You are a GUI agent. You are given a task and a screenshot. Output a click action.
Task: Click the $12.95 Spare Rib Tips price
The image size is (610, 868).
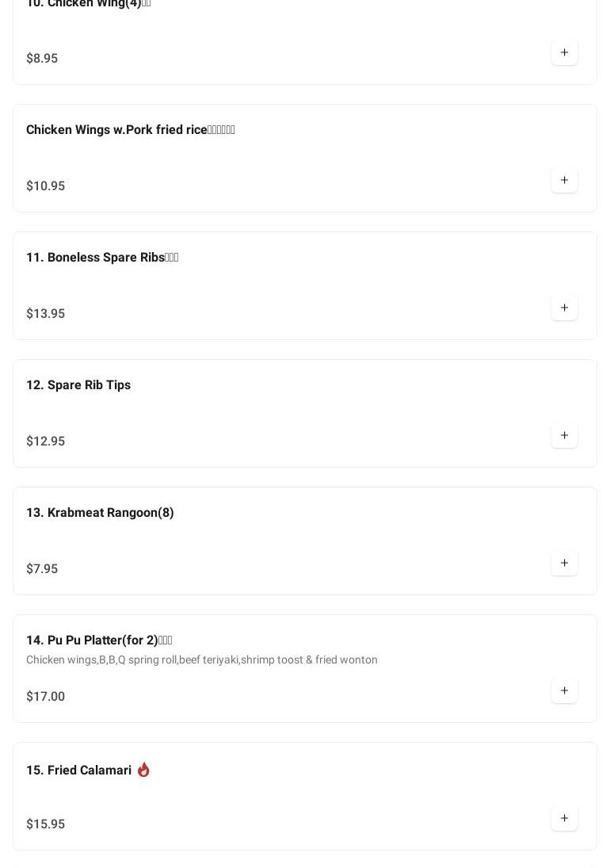(46, 442)
